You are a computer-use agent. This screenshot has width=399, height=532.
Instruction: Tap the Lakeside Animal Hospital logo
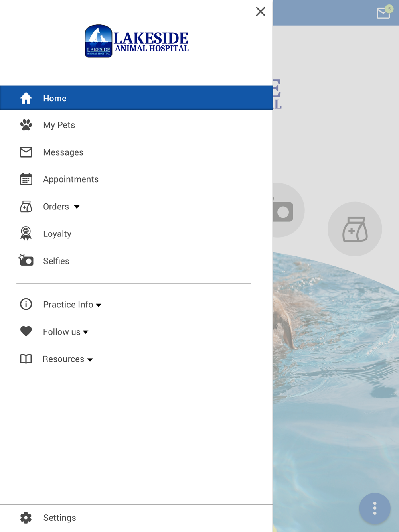pos(136,41)
